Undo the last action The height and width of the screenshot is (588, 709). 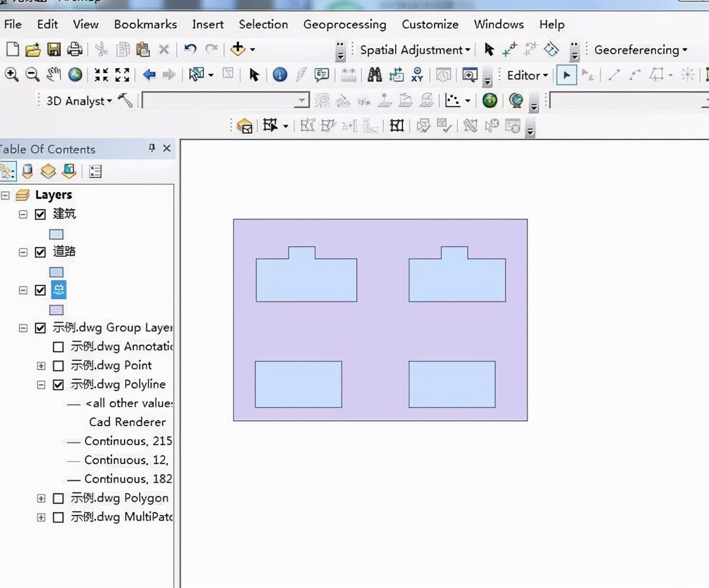click(x=190, y=49)
